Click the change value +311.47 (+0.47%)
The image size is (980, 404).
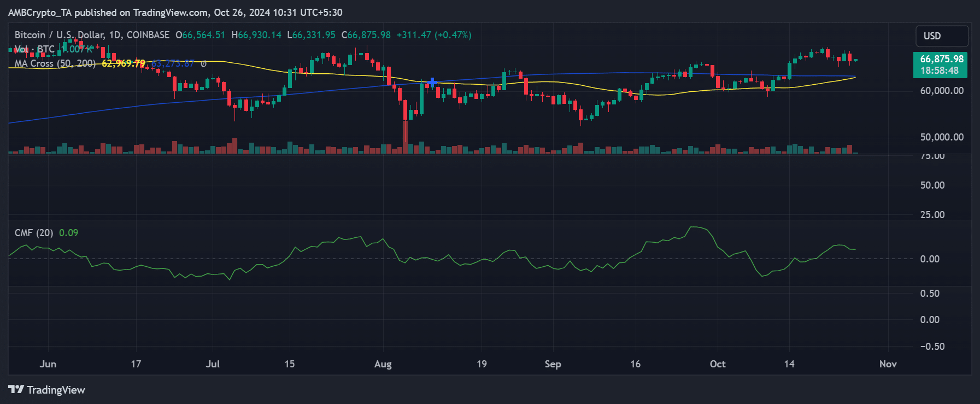click(x=434, y=35)
